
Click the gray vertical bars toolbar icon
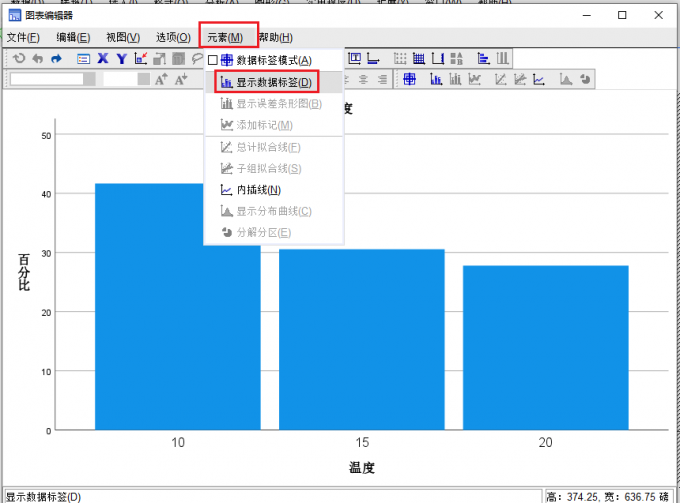[502, 58]
